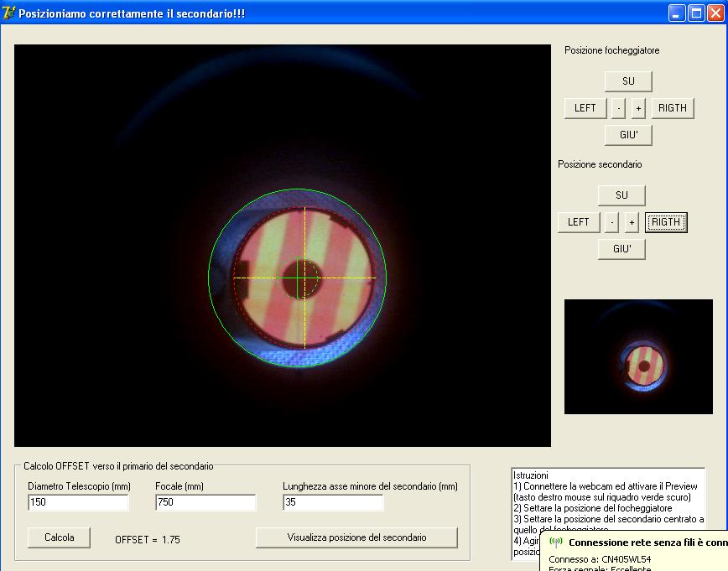Click the application icon in title bar
Screen dimensions: 728x571
pyautogui.click(x=9, y=13)
